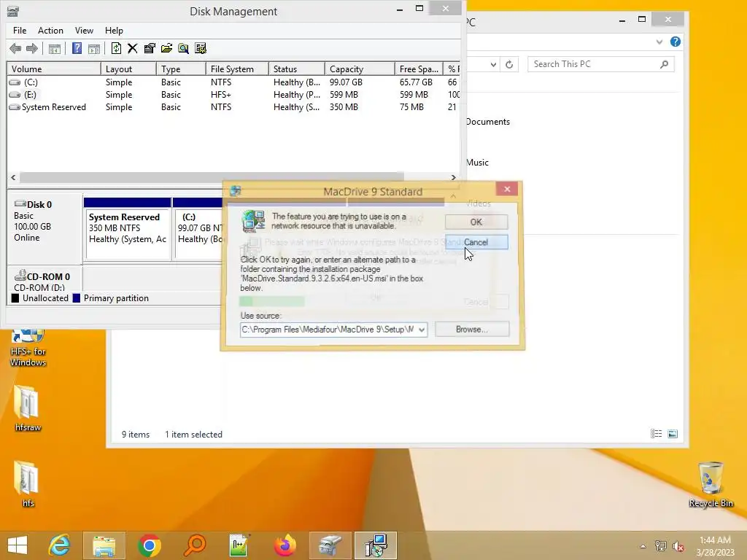Click refresh button in This PC address bar
The width and height of the screenshot is (747, 560).
[x=509, y=64]
